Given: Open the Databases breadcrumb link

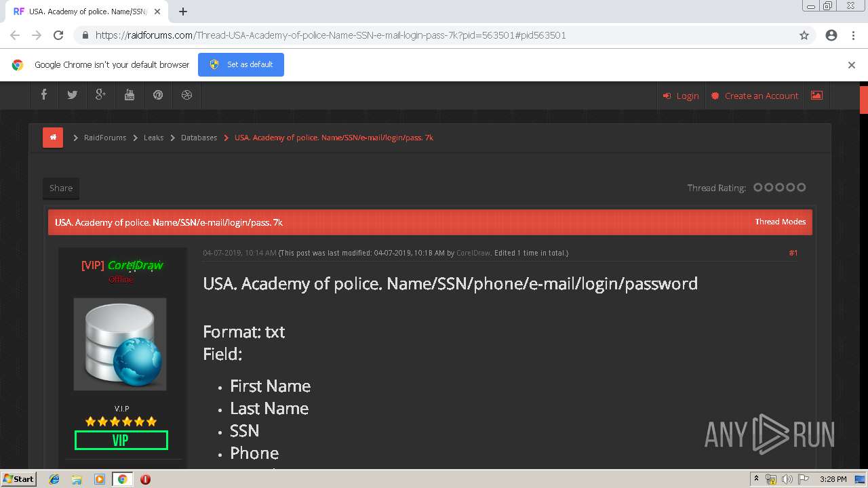Looking at the screenshot, I should pyautogui.click(x=199, y=138).
